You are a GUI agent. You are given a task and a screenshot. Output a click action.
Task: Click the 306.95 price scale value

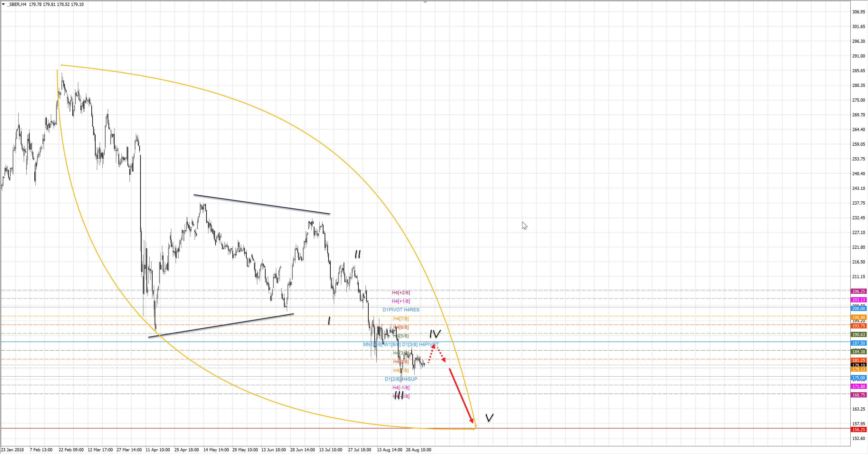pyautogui.click(x=858, y=12)
